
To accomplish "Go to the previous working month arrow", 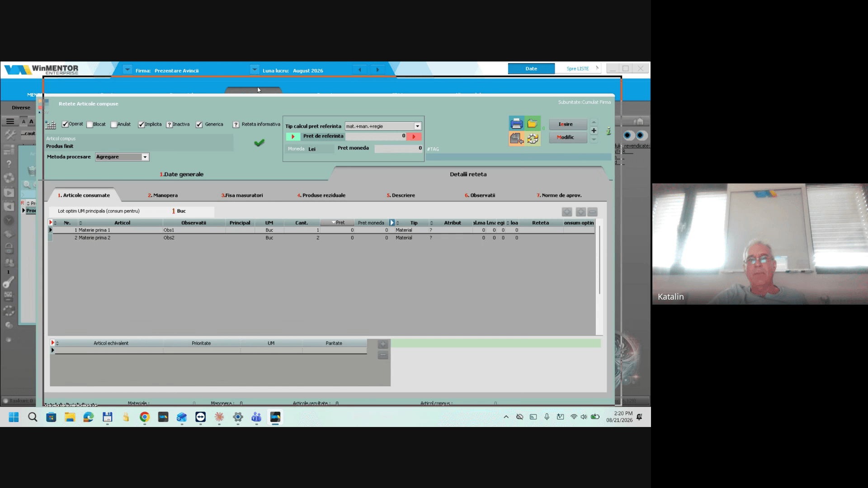I will click(x=360, y=70).
